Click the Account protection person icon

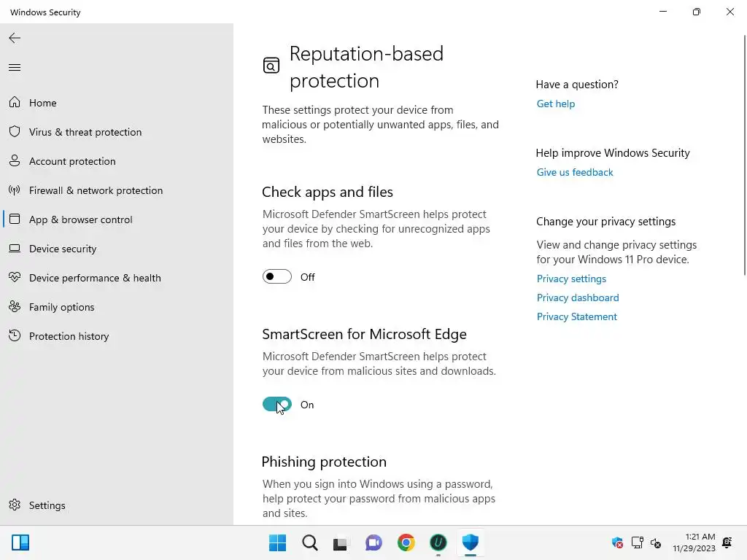coord(15,160)
